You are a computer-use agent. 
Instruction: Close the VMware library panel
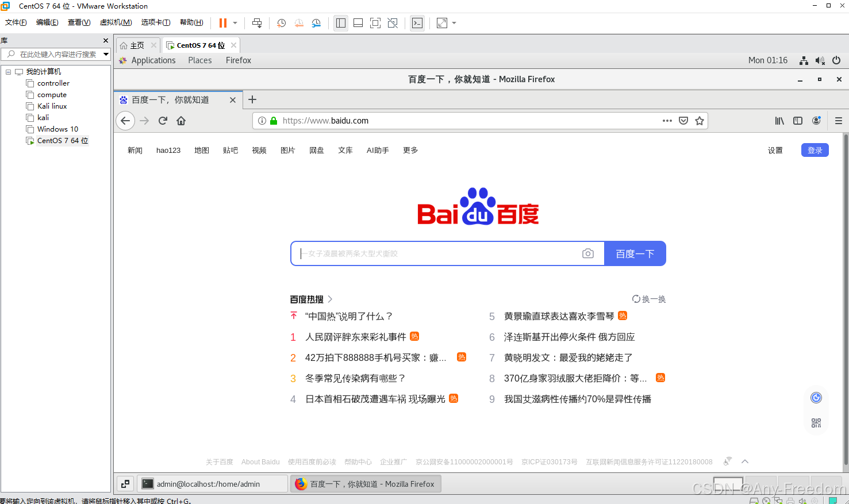(x=106, y=40)
